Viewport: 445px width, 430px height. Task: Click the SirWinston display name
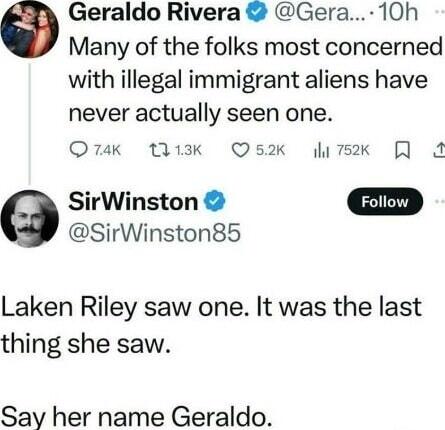(x=133, y=202)
